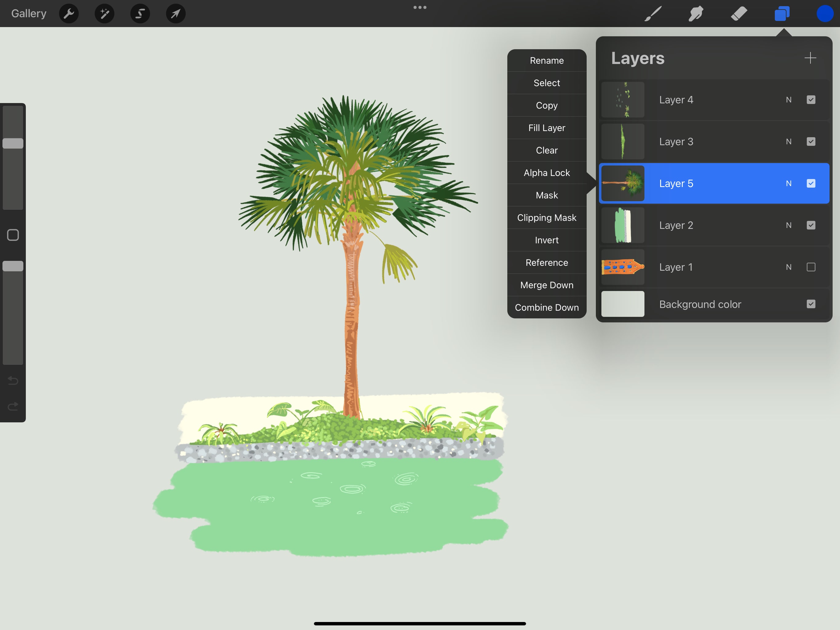Open blend mode N for Layer 3
The height and width of the screenshot is (630, 840).
[788, 142]
